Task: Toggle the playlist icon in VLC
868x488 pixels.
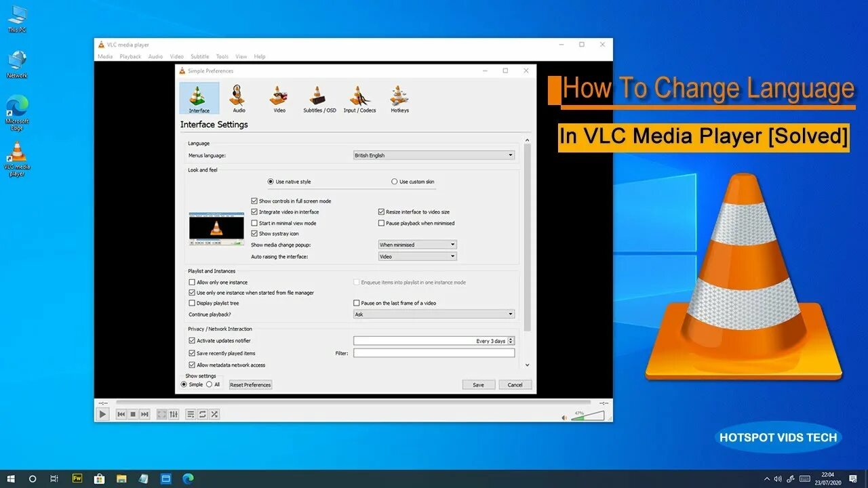Action: click(x=191, y=414)
